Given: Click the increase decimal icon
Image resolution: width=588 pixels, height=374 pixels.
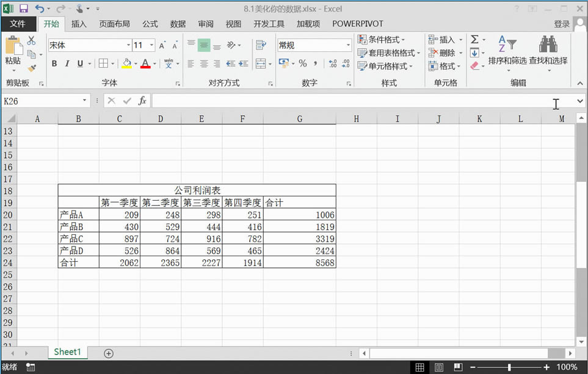Looking at the screenshot, I should point(332,64).
